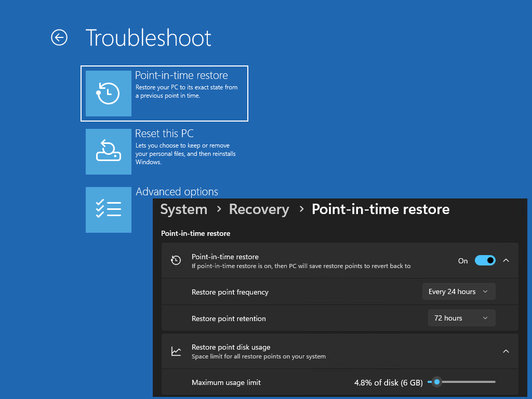Click the disk usage chart icon
The image size is (532, 399).
coord(176,351)
